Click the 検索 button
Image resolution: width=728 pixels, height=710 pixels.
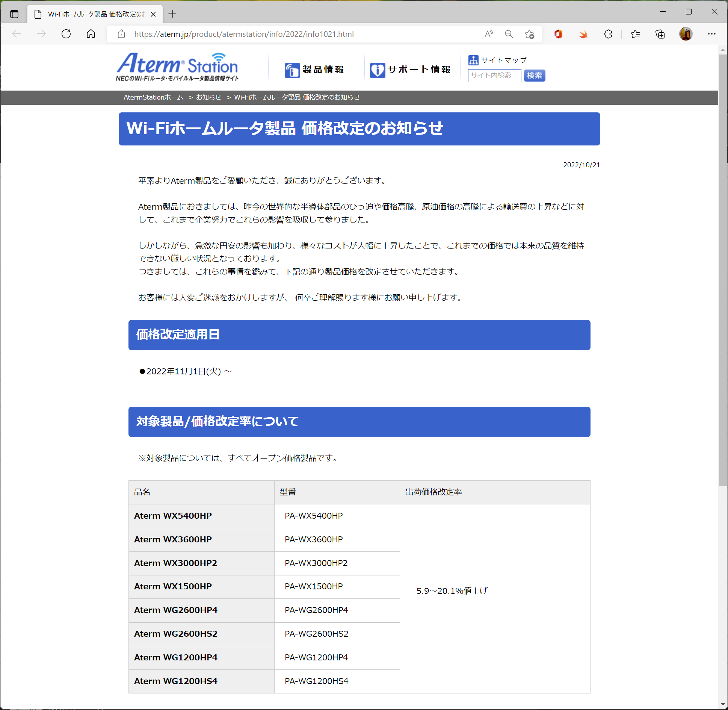pos(534,76)
